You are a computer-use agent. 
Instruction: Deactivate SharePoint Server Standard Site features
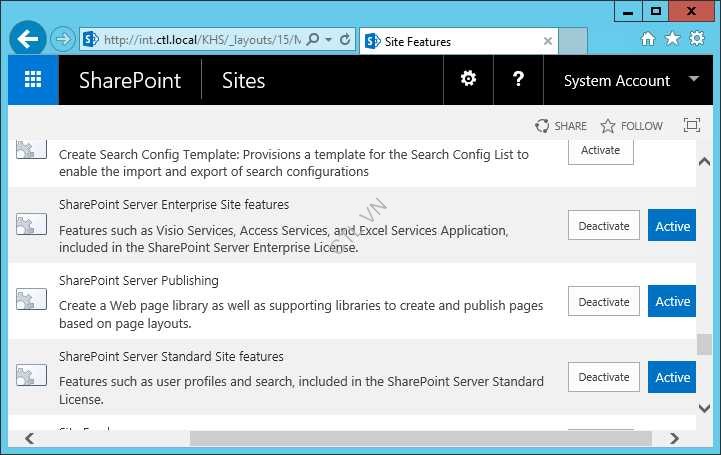click(x=603, y=377)
